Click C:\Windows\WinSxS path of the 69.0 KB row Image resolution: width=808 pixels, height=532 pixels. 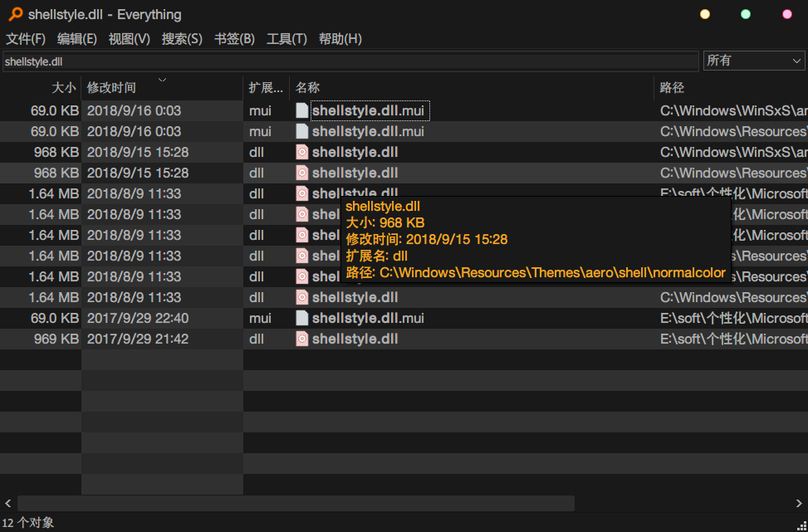click(734, 110)
